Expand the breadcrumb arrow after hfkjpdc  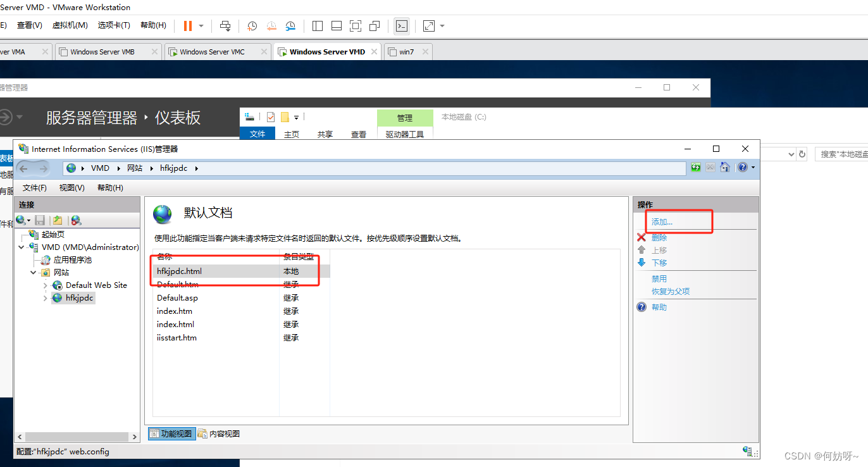(x=196, y=168)
